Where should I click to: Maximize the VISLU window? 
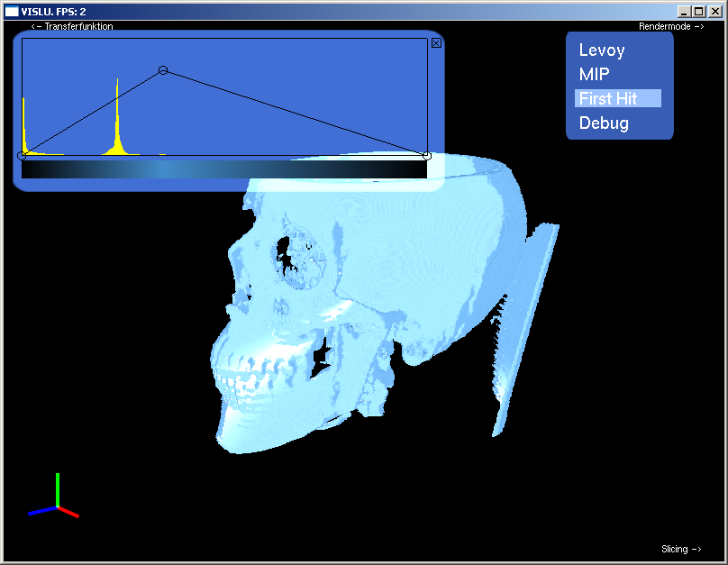click(698, 12)
